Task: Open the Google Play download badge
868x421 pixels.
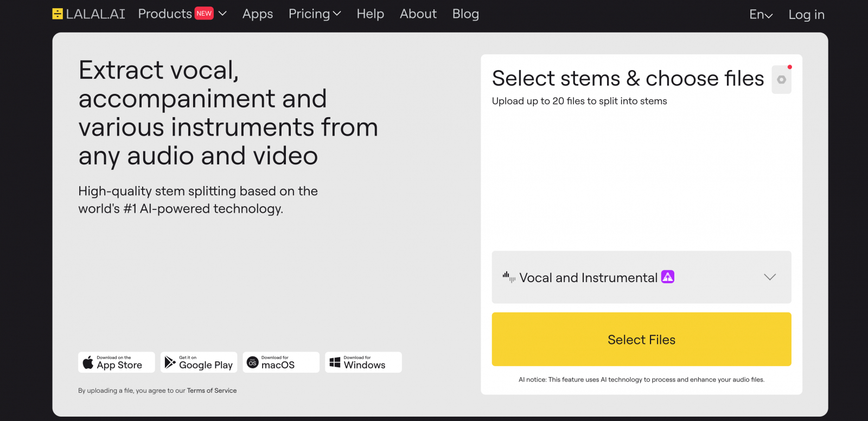Action: (199, 362)
